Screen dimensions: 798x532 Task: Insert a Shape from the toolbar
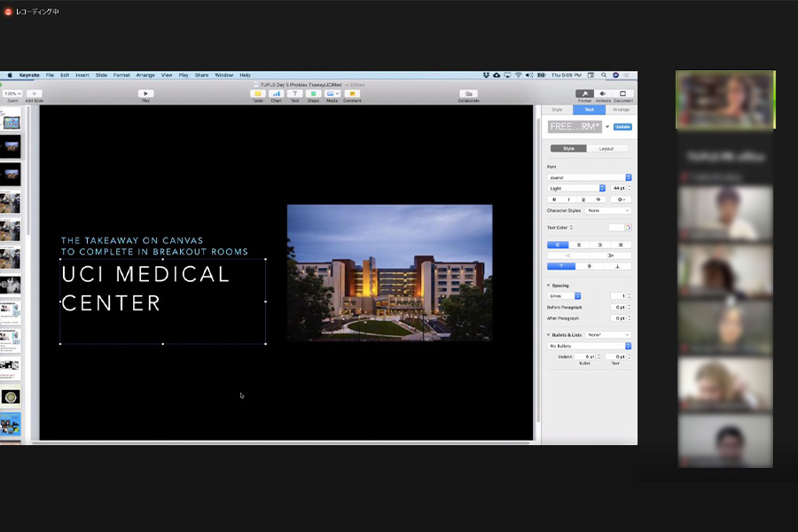313,94
